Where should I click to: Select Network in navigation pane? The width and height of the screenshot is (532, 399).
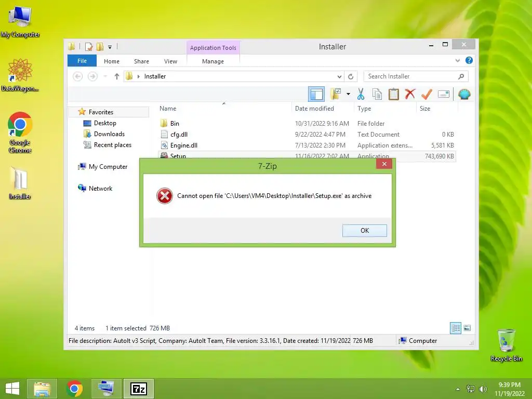click(x=100, y=188)
